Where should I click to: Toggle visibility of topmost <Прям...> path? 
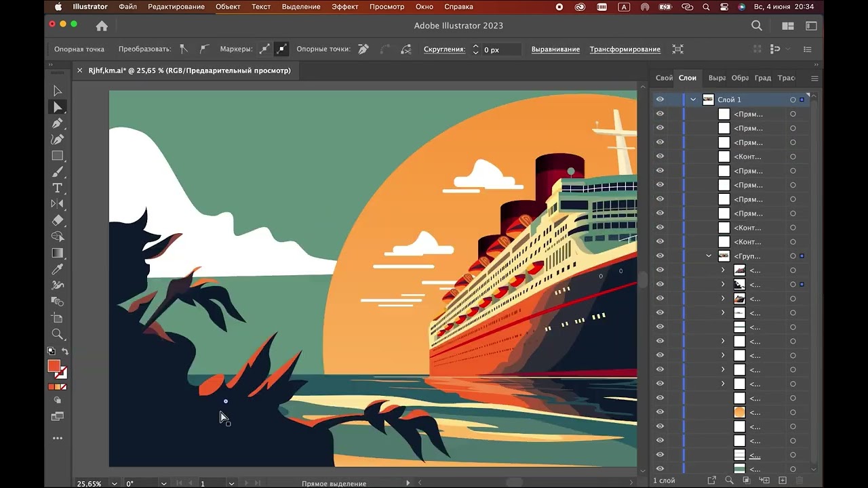coord(660,114)
